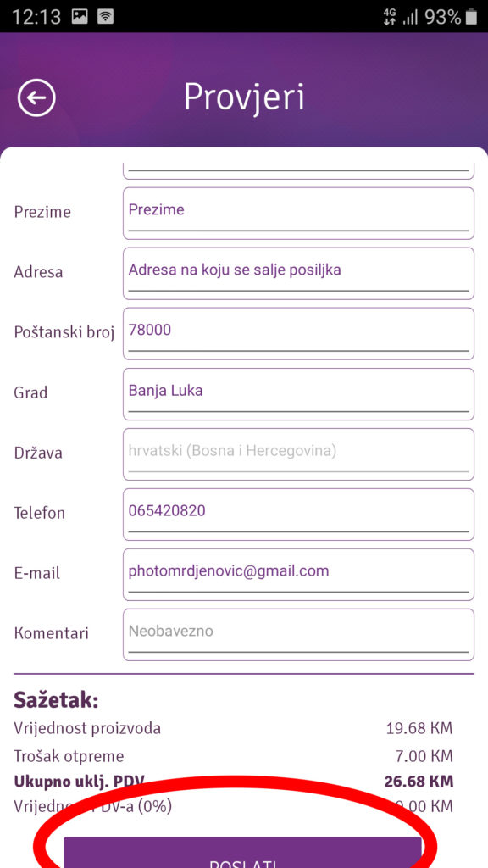Viewport: 488px width, 868px height.
Task: Tap the Wi-Fi icon in status bar
Action: pos(105,17)
